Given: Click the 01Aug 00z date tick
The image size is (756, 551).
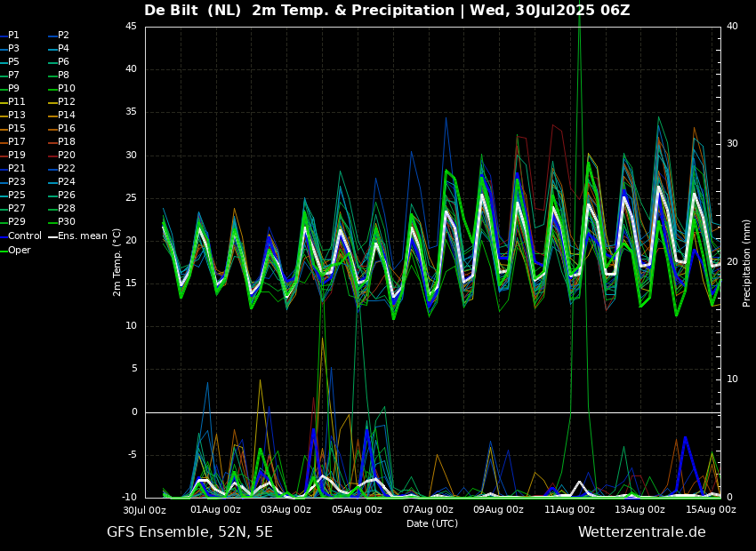Looking at the screenshot, I should point(215,510).
